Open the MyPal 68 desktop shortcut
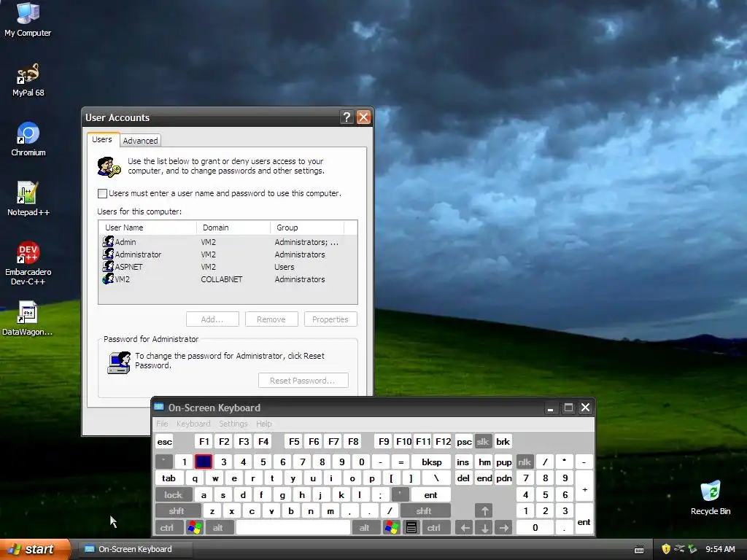 (28, 79)
